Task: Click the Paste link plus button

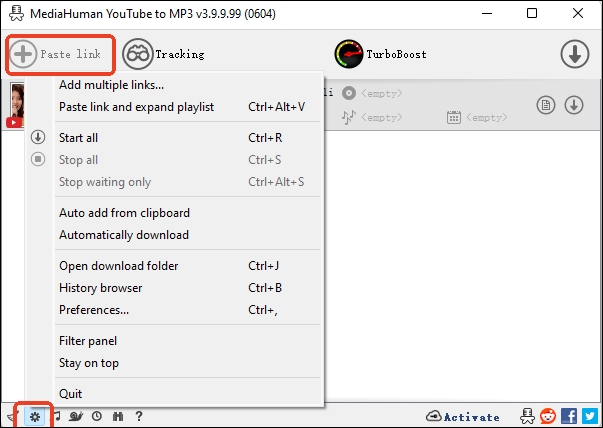Action: pos(23,54)
